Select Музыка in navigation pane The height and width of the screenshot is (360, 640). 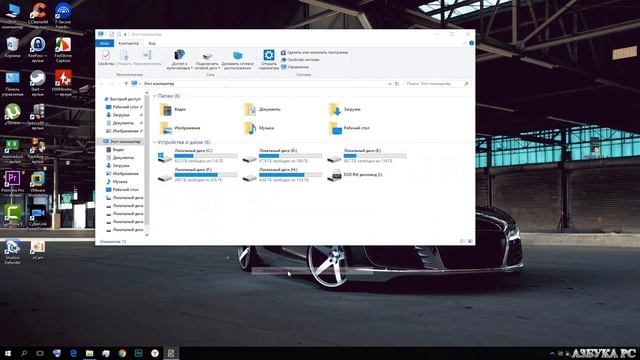[117, 182]
